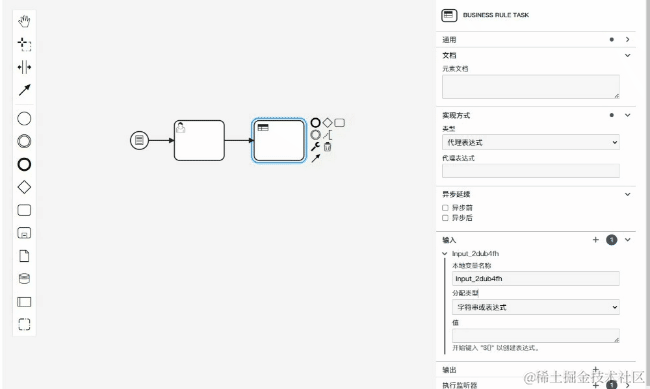Screen dimensions: 650x389
Task: Click the 输入 section title
Action: [x=449, y=240]
